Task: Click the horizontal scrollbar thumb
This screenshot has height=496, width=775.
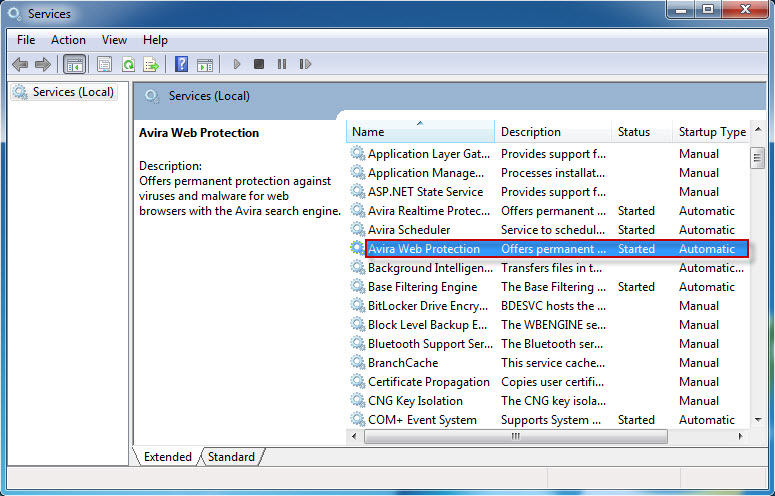Action: coord(516,436)
